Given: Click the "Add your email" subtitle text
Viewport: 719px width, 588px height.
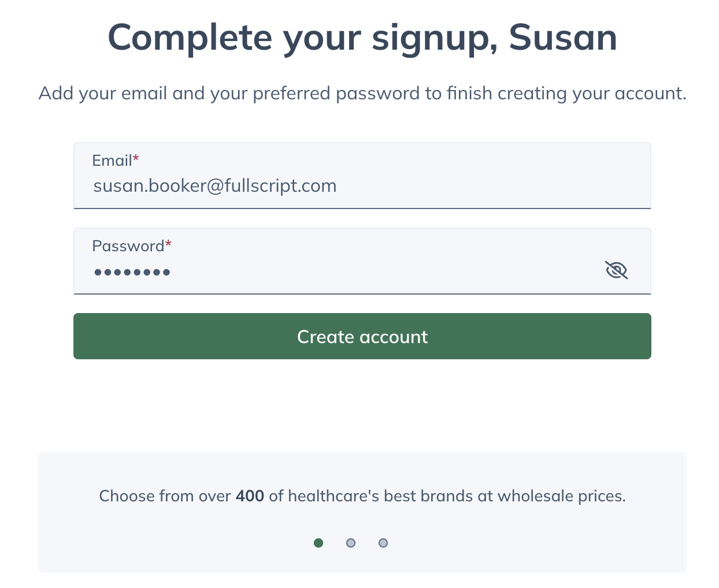Looking at the screenshot, I should coord(362,94).
